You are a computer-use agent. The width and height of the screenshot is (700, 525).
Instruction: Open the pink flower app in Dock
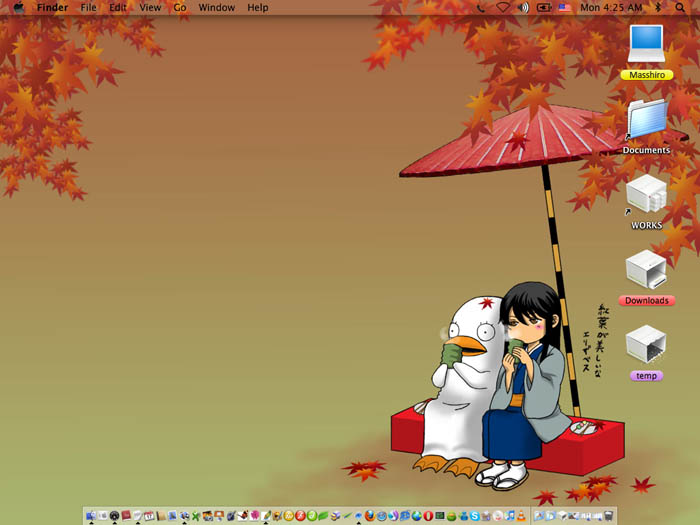click(254, 516)
